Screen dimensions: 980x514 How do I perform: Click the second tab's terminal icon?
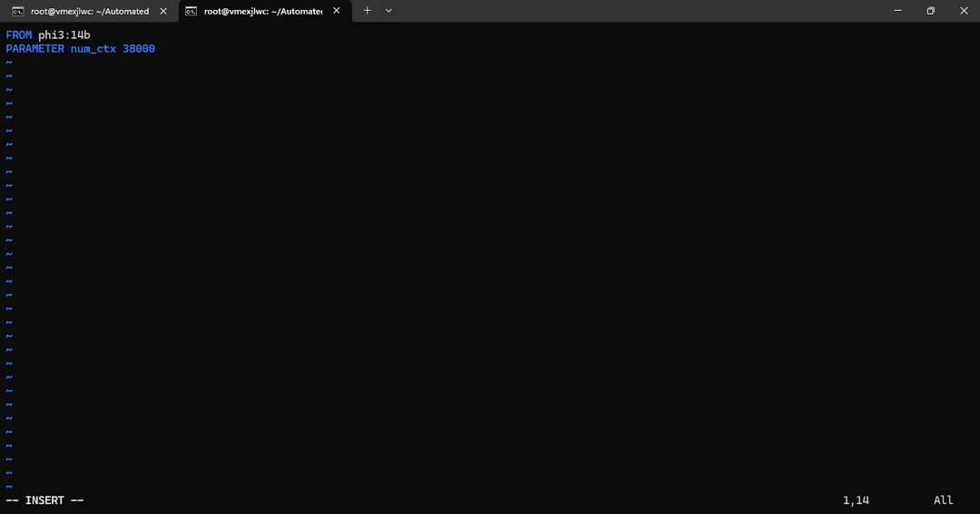point(191,11)
